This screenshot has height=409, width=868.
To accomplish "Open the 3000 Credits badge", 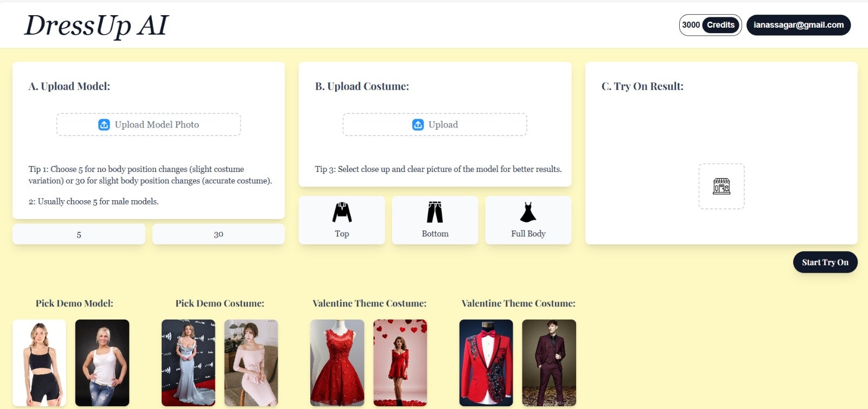I will pos(710,25).
